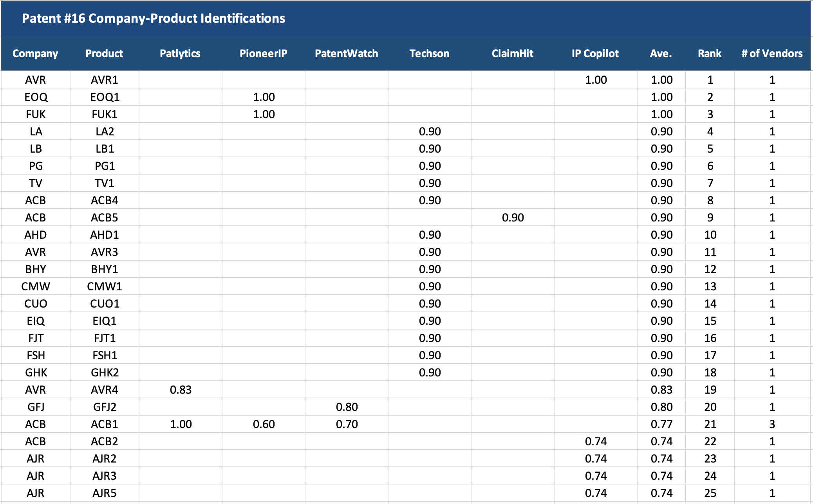Viewport: 813px width, 504px height.
Task: Click the "IP Copilot" column header
Action: (595, 54)
